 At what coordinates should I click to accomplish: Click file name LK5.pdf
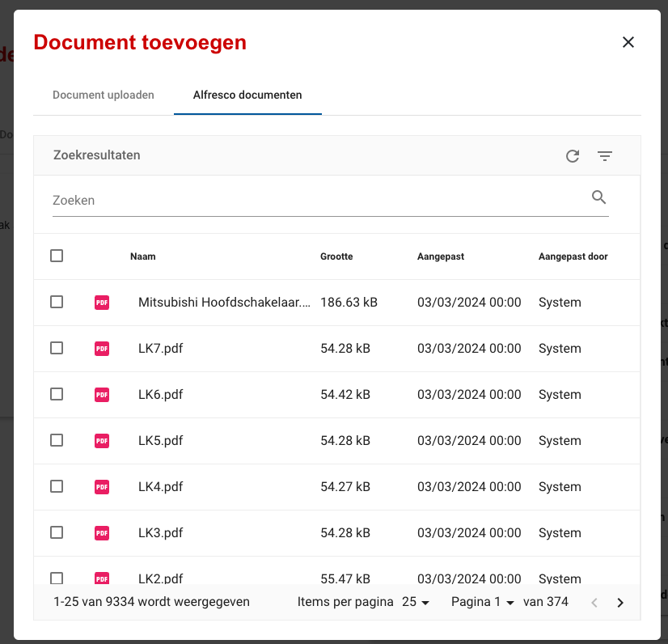[x=161, y=441]
